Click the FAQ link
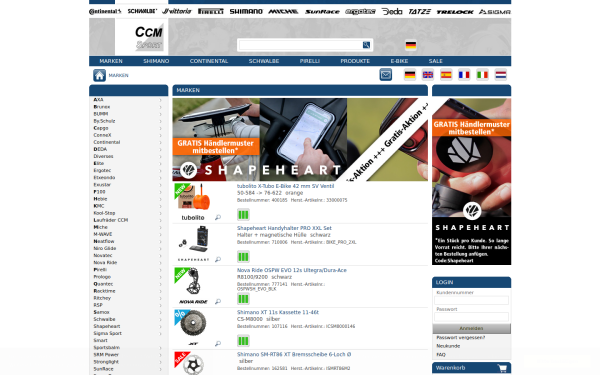The image size is (600, 375). click(x=441, y=355)
